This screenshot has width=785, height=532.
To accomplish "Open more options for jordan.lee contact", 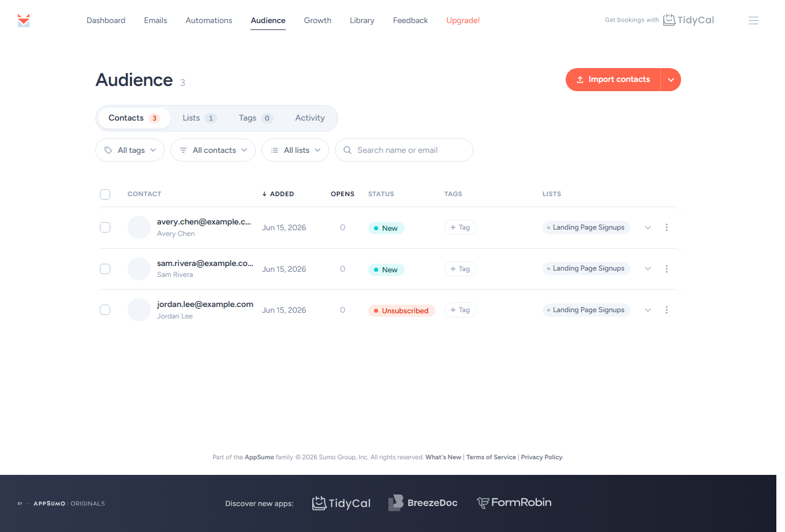I will click(x=667, y=310).
